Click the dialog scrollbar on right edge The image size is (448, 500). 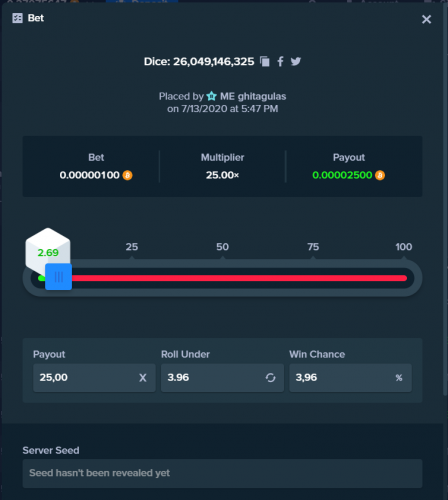pos(446,200)
